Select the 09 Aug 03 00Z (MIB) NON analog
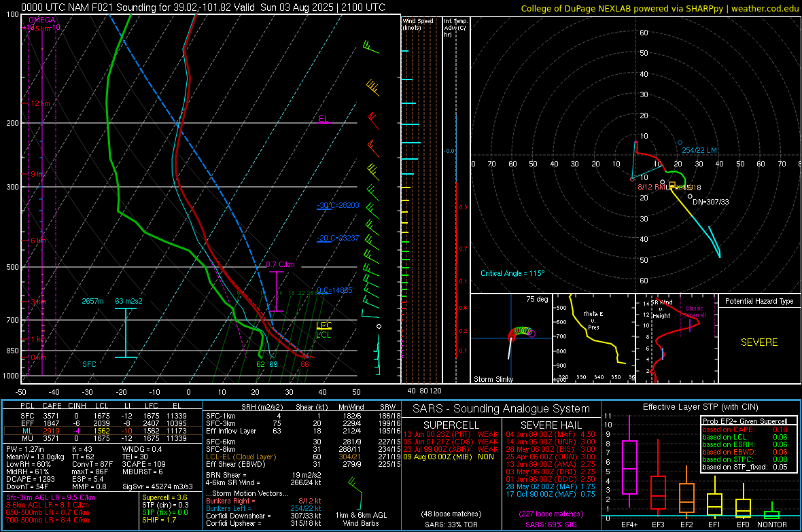This screenshot has width=802, height=532. 449,457
